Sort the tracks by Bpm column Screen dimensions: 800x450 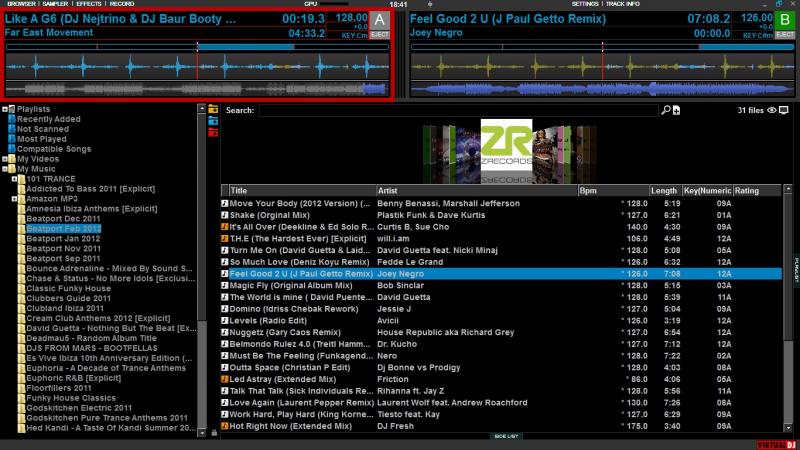click(613, 190)
